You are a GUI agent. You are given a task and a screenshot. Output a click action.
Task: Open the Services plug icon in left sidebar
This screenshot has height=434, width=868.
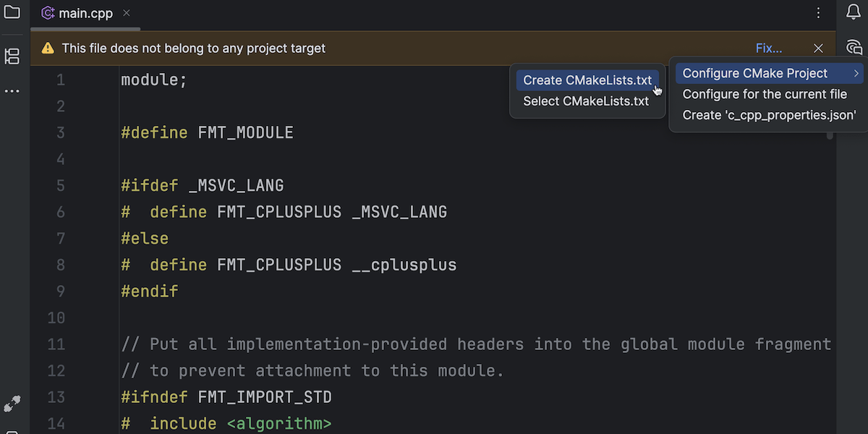pyautogui.click(x=12, y=404)
